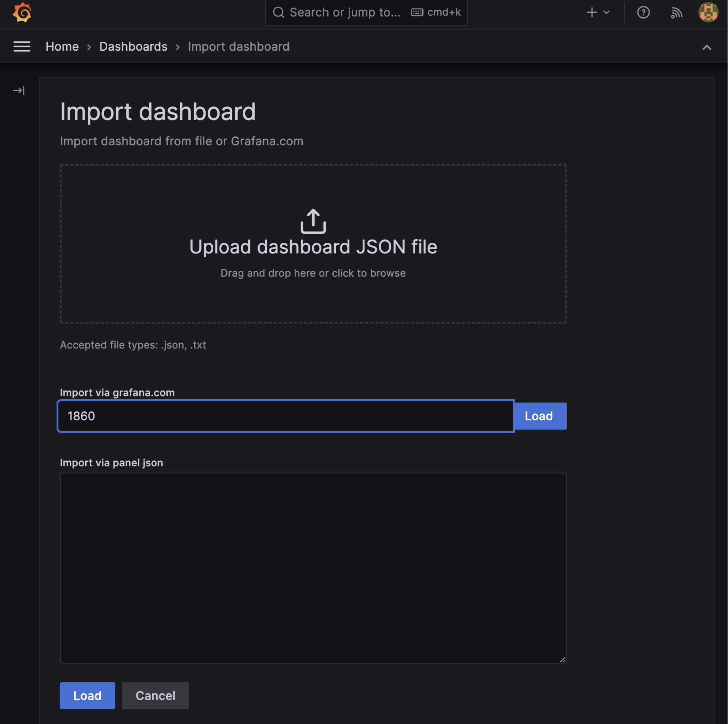Click 'Import via panel json' label
The width and height of the screenshot is (728, 724).
click(x=111, y=463)
